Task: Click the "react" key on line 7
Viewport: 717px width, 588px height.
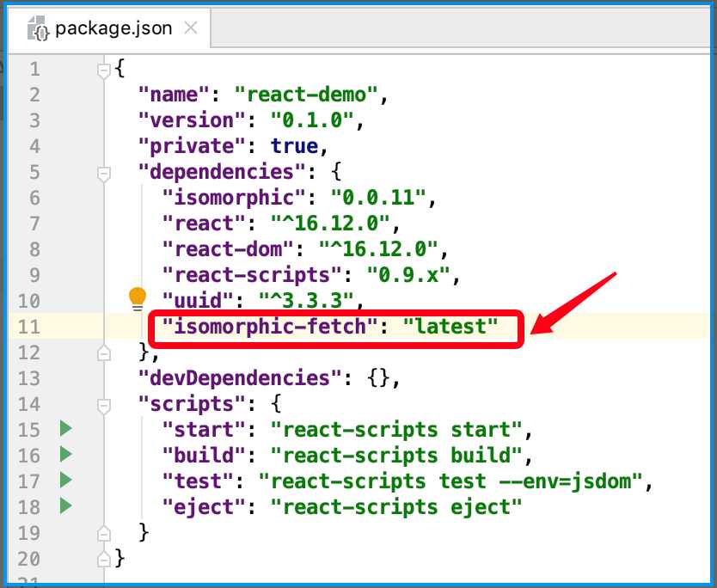Action: (x=204, y=224)
